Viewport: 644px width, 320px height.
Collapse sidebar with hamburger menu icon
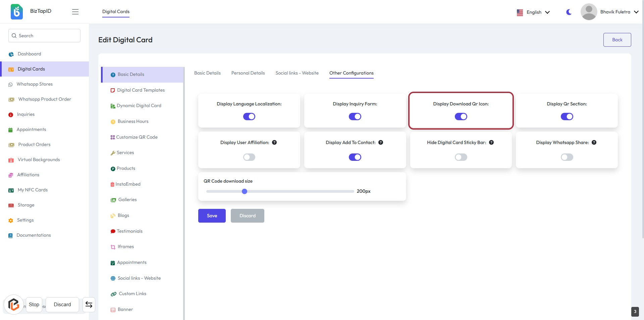pyautogui.click(x=75, y=12)
